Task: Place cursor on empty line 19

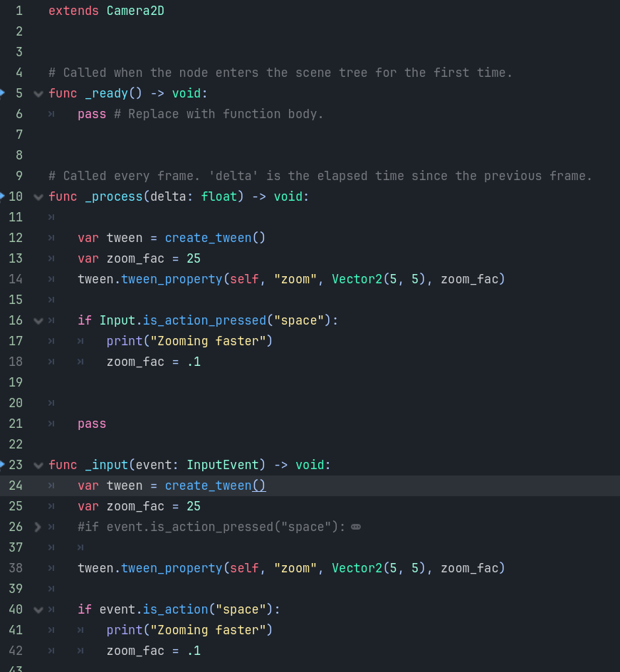Action: point(214,382)
